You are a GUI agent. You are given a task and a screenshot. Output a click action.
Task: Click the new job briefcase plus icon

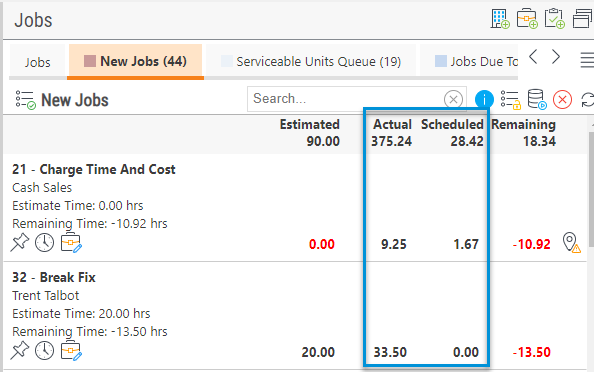[x=527, y=19]
